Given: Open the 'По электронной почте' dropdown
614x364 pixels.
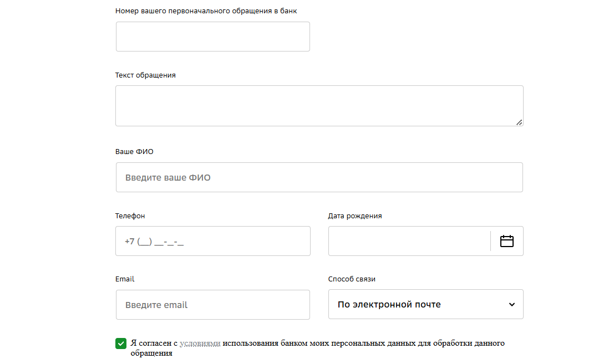Looking at the screenshot, I should 425,304.
